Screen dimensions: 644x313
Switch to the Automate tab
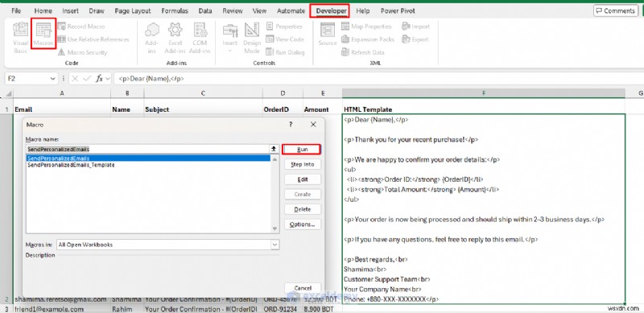point(291,10)
